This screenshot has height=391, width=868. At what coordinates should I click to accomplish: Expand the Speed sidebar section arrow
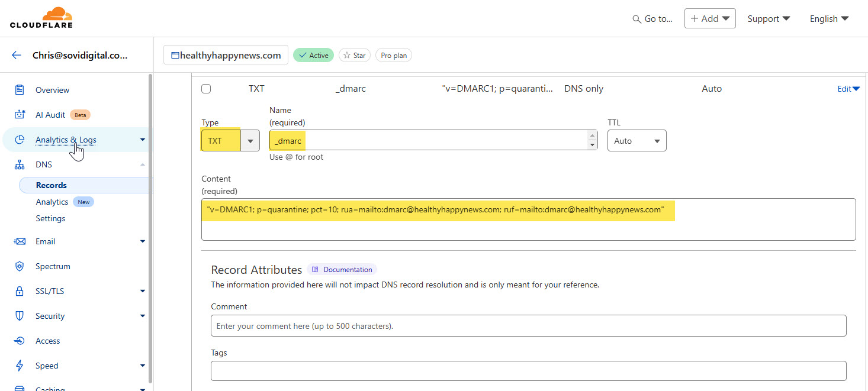(x=143, y=366)
